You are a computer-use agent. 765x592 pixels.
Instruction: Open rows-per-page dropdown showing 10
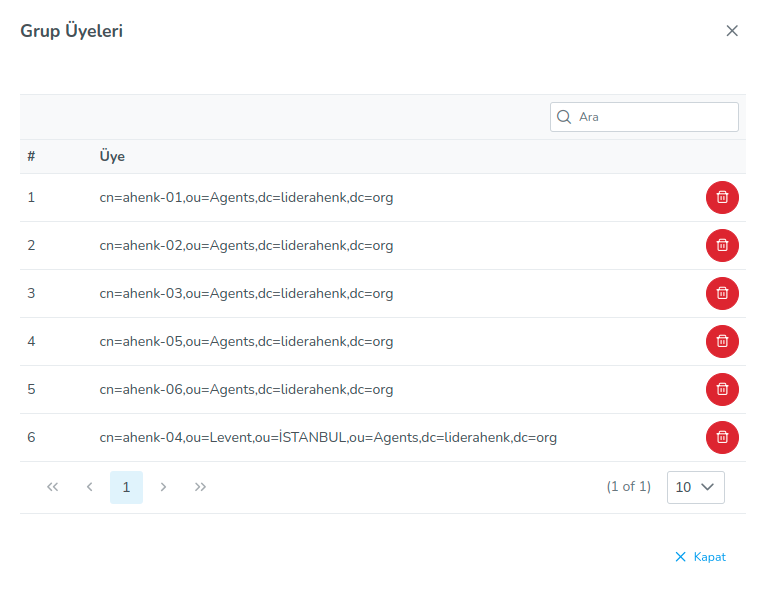(695, 487)
